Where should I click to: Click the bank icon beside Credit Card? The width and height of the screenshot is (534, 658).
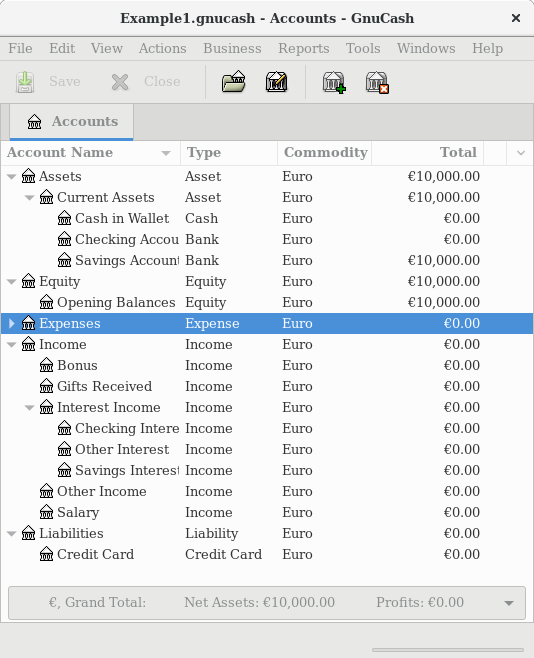(47, 554)
